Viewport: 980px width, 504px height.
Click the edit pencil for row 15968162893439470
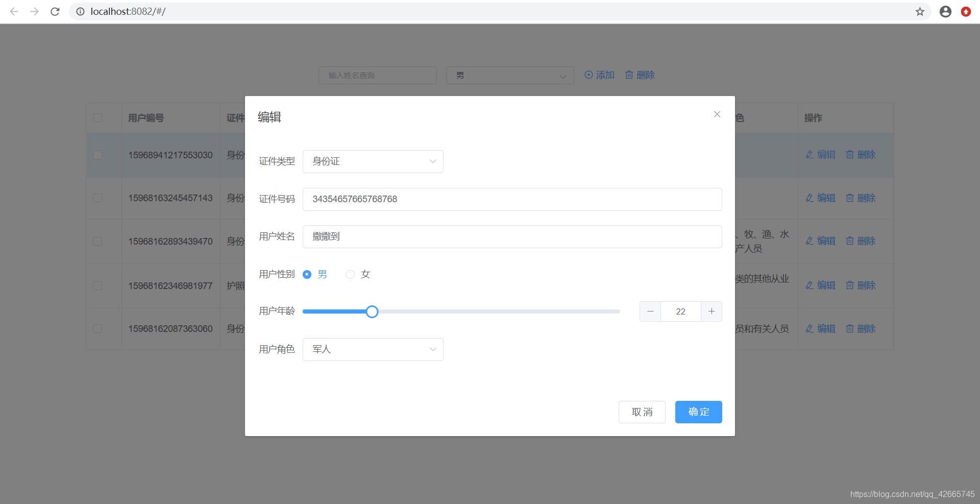[x=810, y=241]
